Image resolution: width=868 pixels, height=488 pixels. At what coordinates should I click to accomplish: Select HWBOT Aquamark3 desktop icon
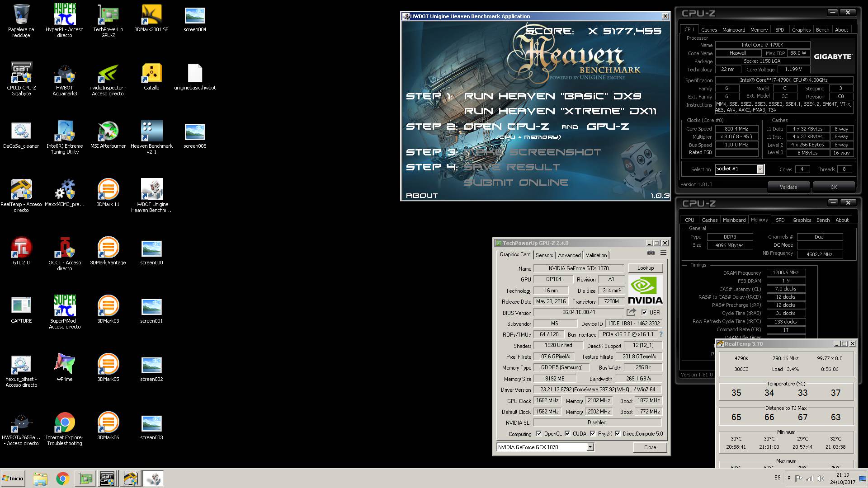coord(65,79)
